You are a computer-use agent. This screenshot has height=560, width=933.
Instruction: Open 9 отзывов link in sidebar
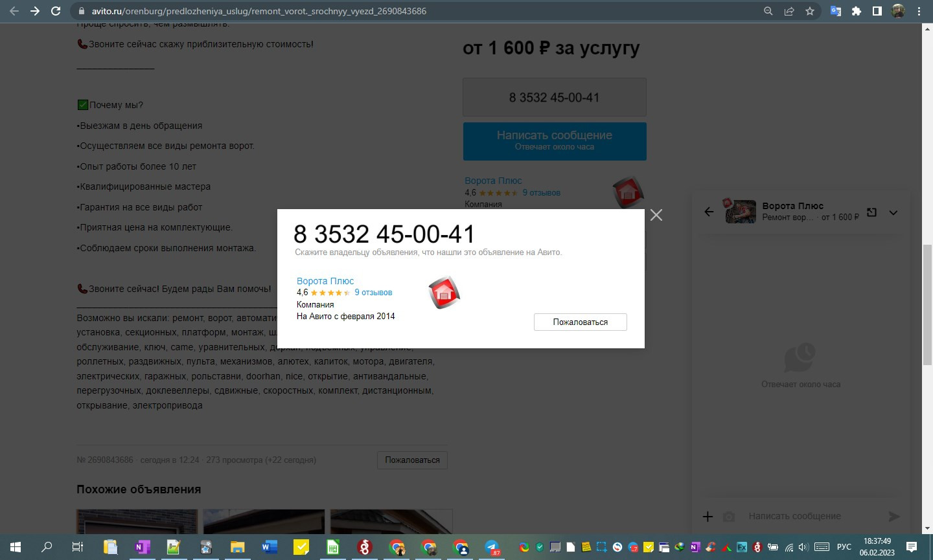click(x=541, y=193)
